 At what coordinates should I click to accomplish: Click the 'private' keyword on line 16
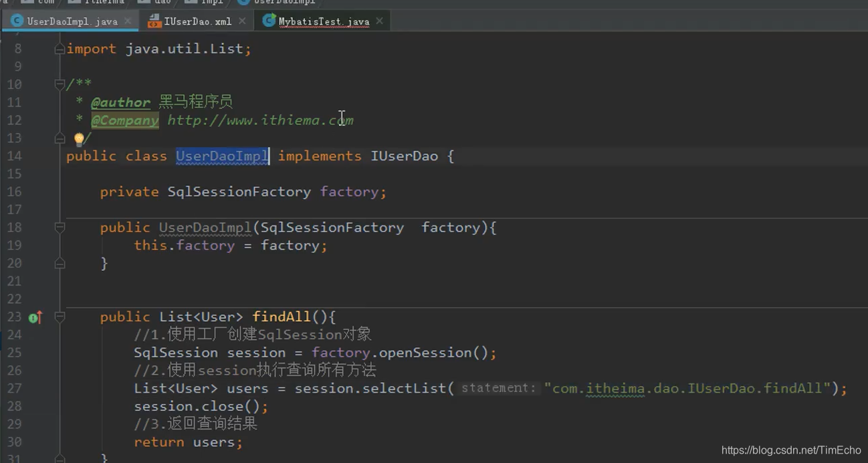tap(129, 192)
